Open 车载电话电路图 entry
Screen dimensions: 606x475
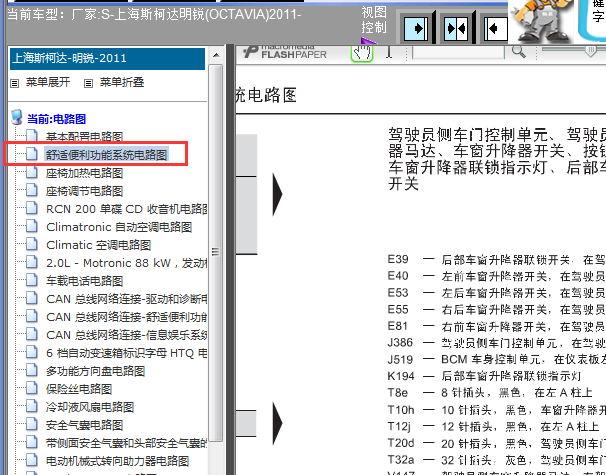pyautogui.click(x=84, y=281)
